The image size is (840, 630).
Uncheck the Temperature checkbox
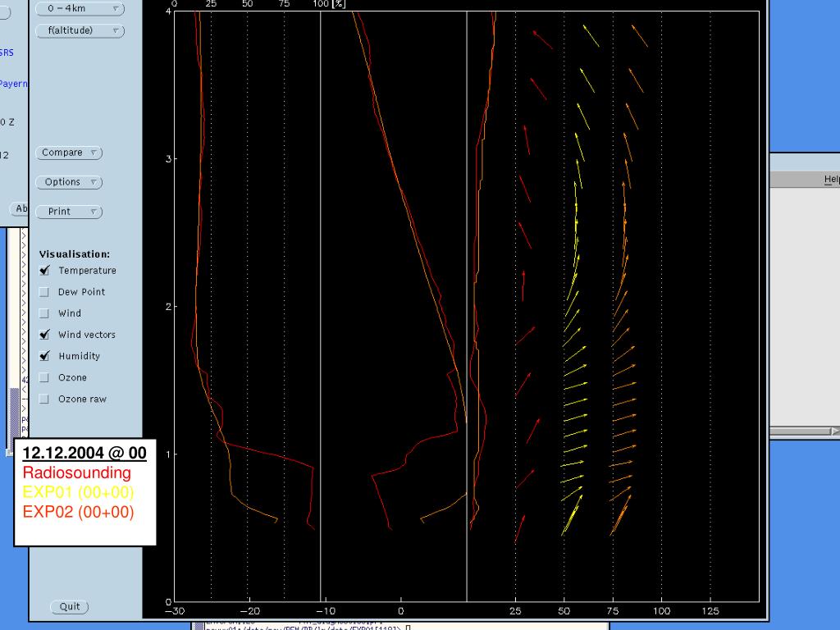pyautogui.click(x=44, y=271)
